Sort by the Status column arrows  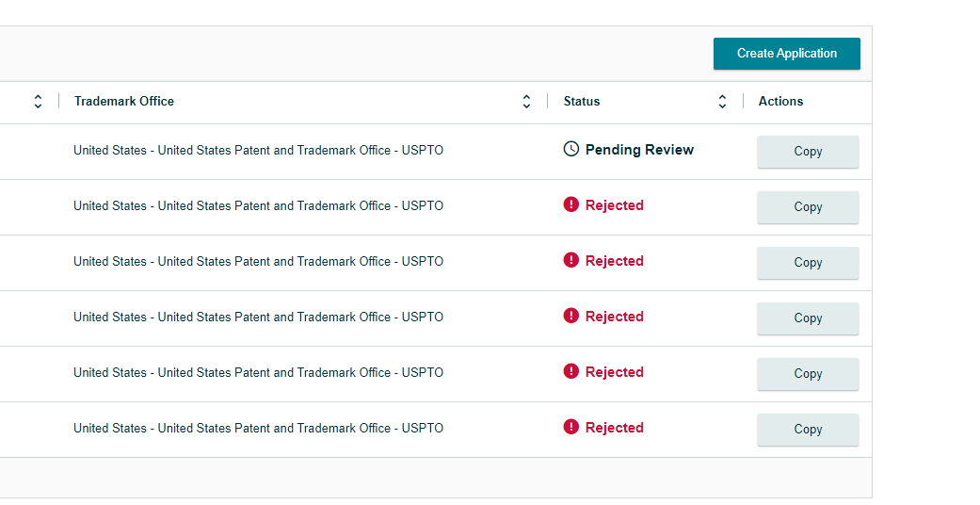click(722, 102)
